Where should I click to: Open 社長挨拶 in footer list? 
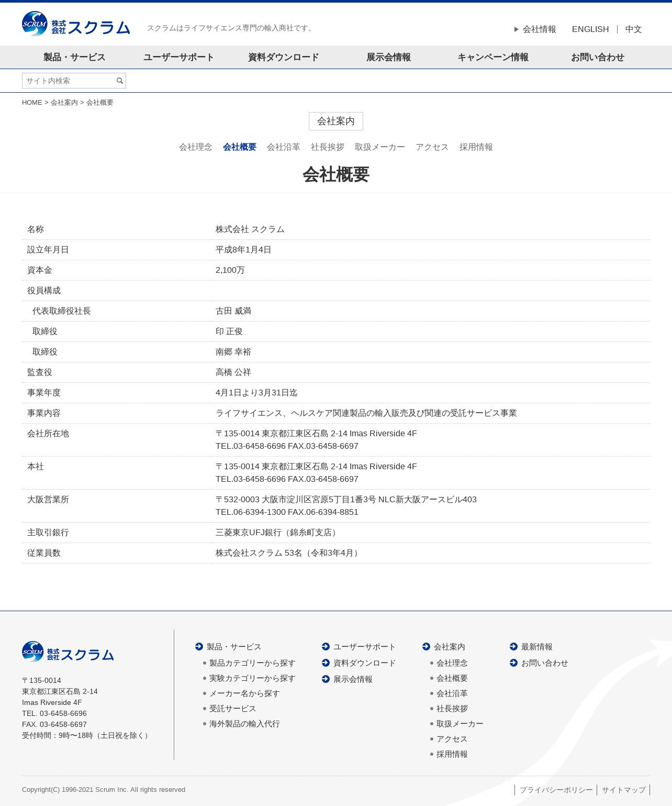pyautogui.click(x=452, y=709)
